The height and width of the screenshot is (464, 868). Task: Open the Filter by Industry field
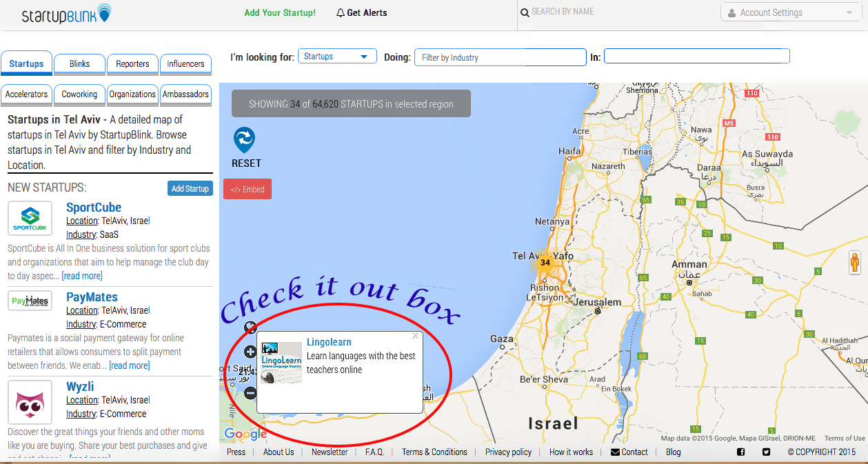(x=500, y=57)
